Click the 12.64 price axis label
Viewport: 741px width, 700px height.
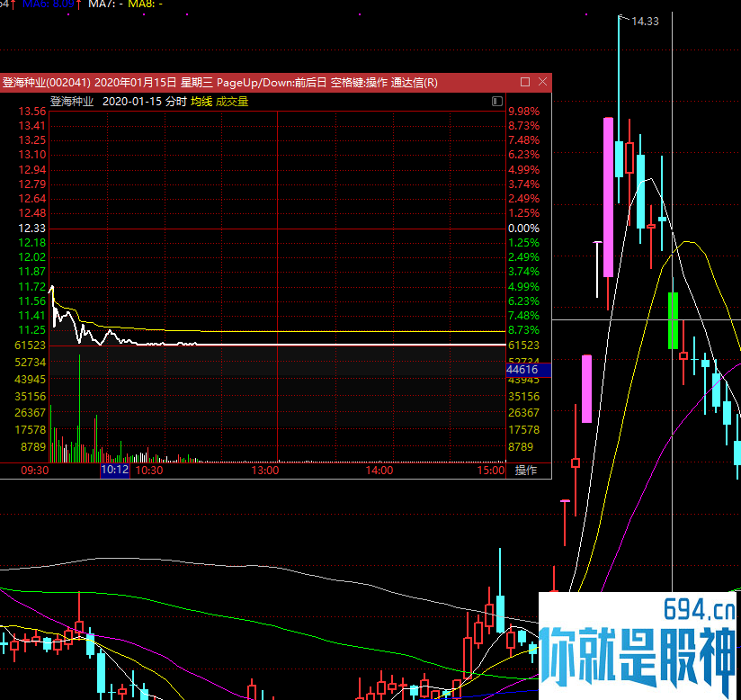coord(32,199)
